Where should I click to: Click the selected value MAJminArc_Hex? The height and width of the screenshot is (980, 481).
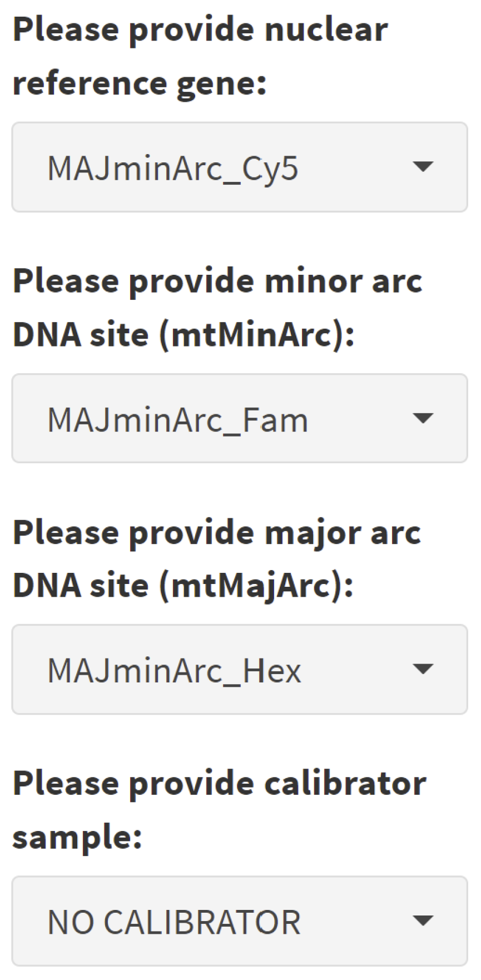(x=174, y=671)
